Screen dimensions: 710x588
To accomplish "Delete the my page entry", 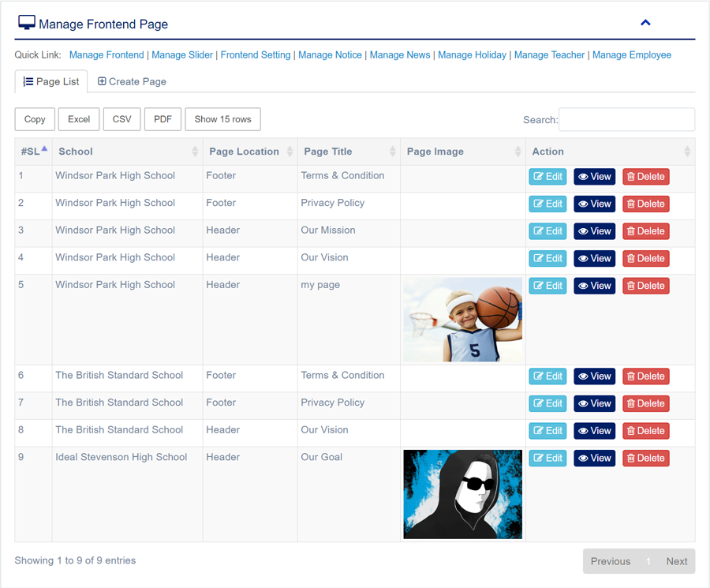I will click(x=645, y=286).
